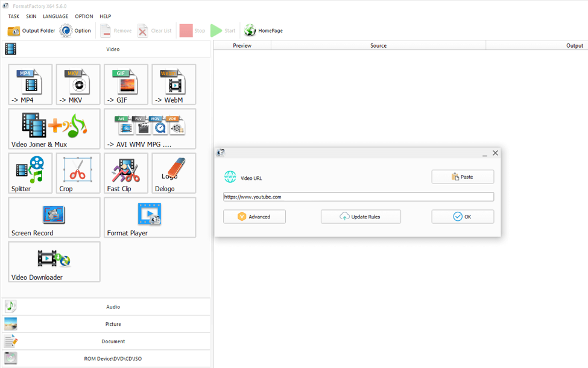Open the Fast Clip tool
Viewport: 588px width, 368px height.
pos(126,173)
